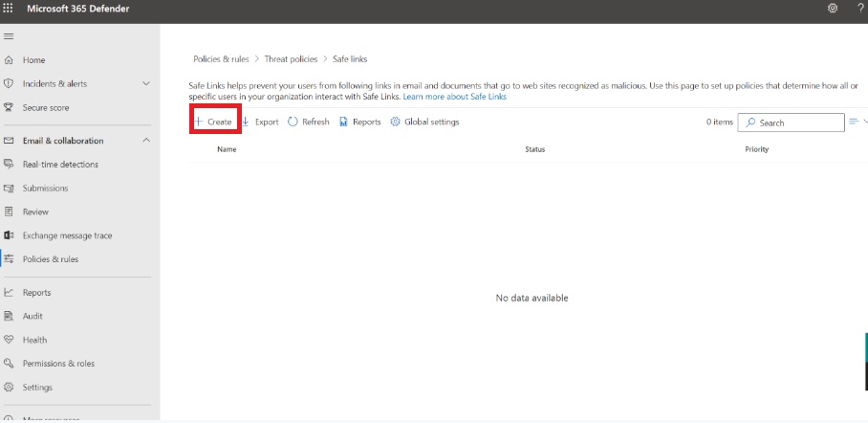Open Global settings label
The height and width of the screenshot is (423, 868).
point(432,122)
